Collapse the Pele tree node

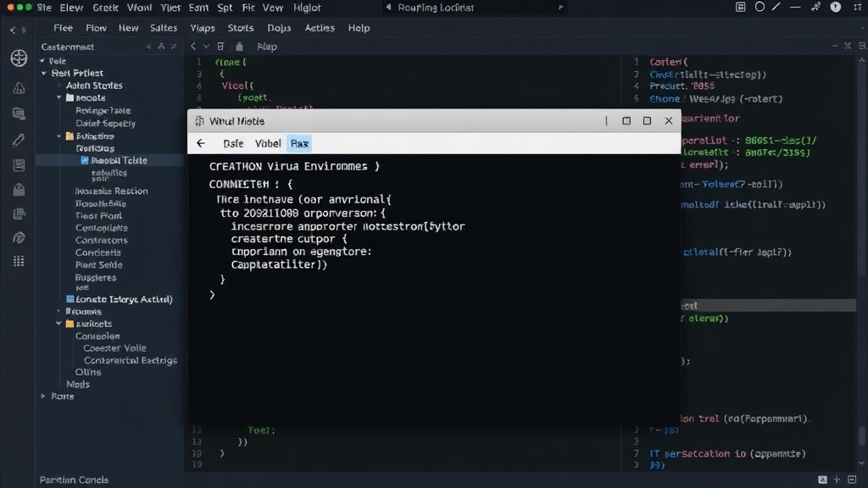[42, 61]
